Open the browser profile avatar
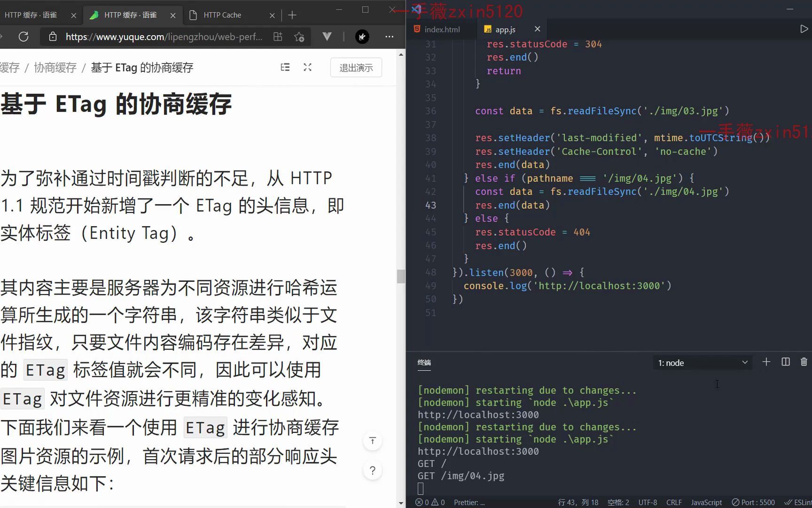 (362, 37)
